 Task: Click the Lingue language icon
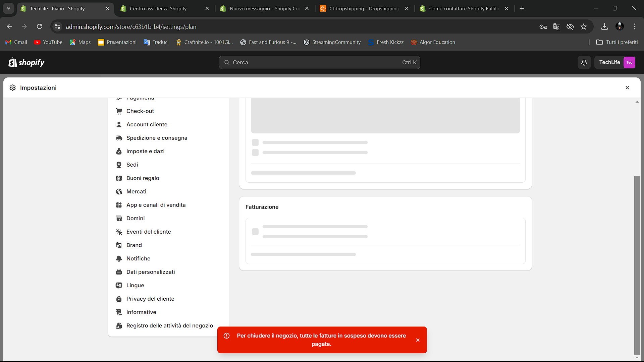[x=119, y=286]
